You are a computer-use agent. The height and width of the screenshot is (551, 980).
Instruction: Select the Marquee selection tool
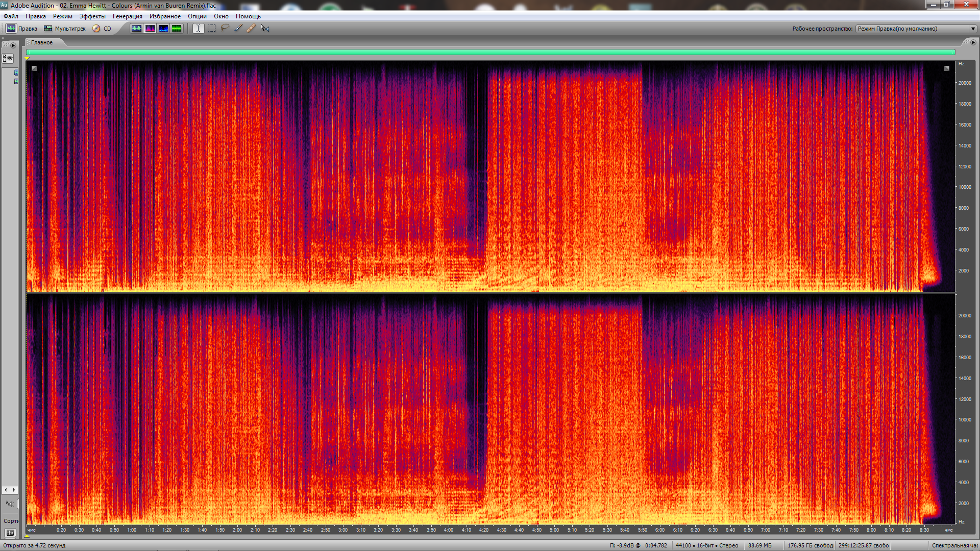coord(211,29)
